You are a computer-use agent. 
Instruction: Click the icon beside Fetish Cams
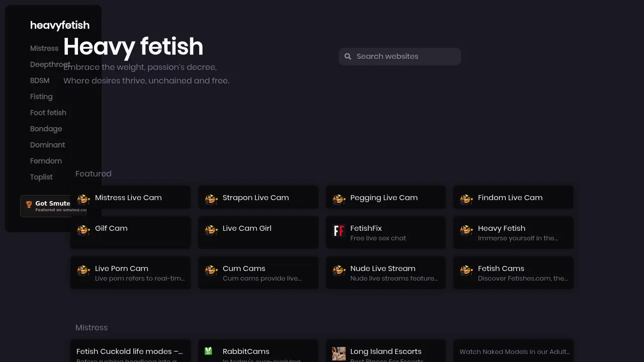466,270
